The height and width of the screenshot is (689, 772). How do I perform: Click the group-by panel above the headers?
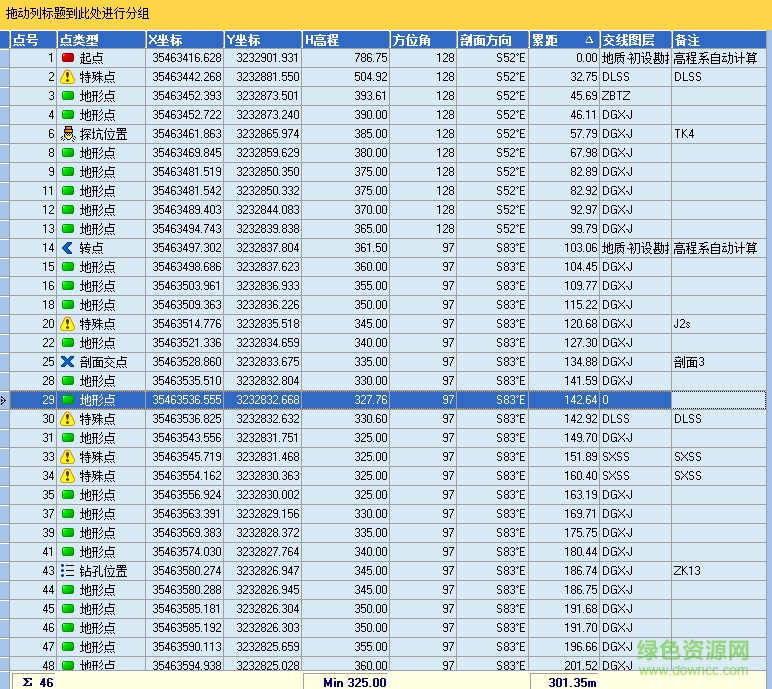coord(386,14)
